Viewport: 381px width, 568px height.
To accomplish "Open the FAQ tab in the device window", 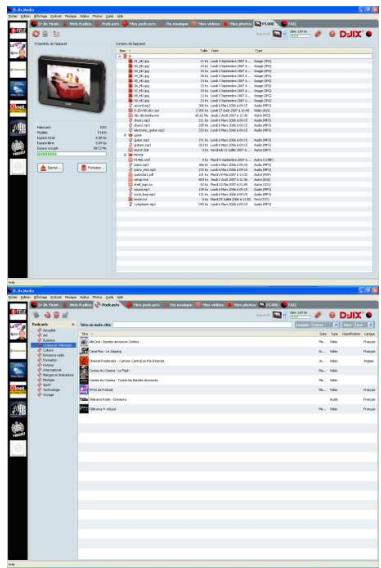I will coord(289,24).
